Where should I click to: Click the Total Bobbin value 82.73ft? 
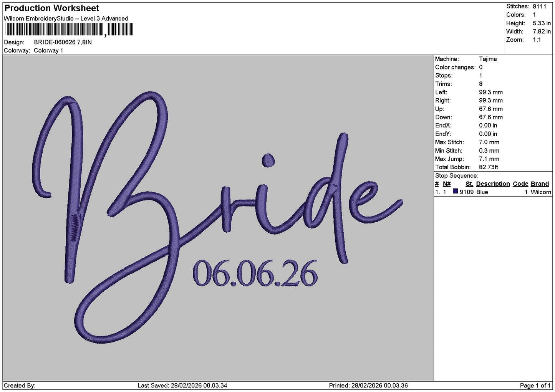[489, 167]
